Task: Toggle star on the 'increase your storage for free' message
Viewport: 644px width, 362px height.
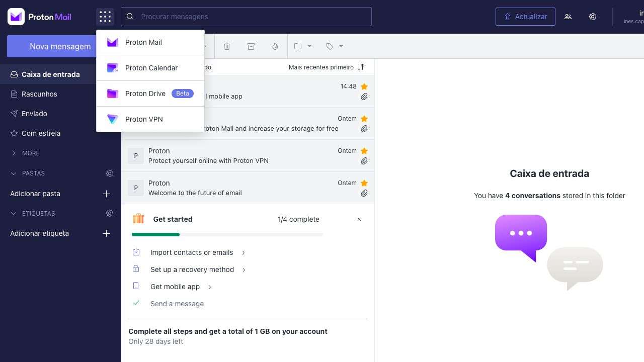Action: click(364, 119)
